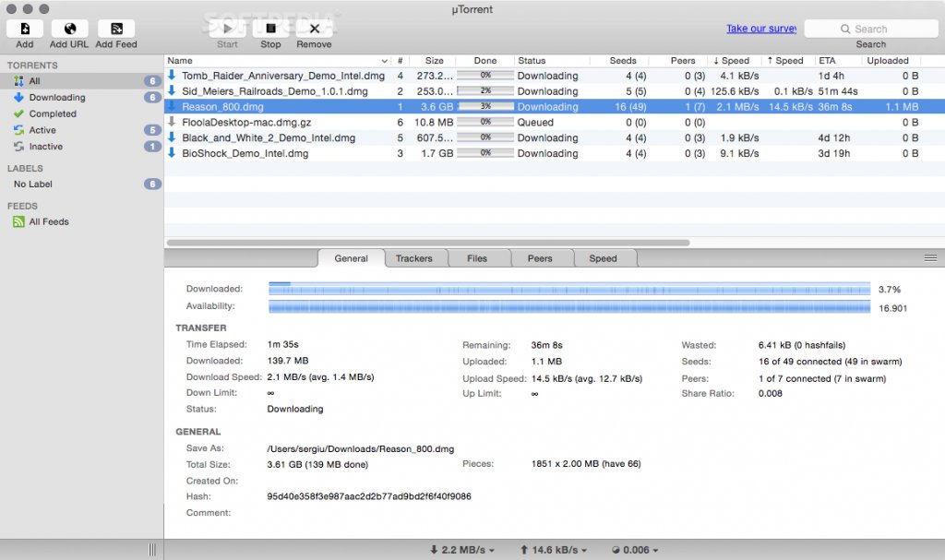Sort by download Speed column header

(732, 60)
